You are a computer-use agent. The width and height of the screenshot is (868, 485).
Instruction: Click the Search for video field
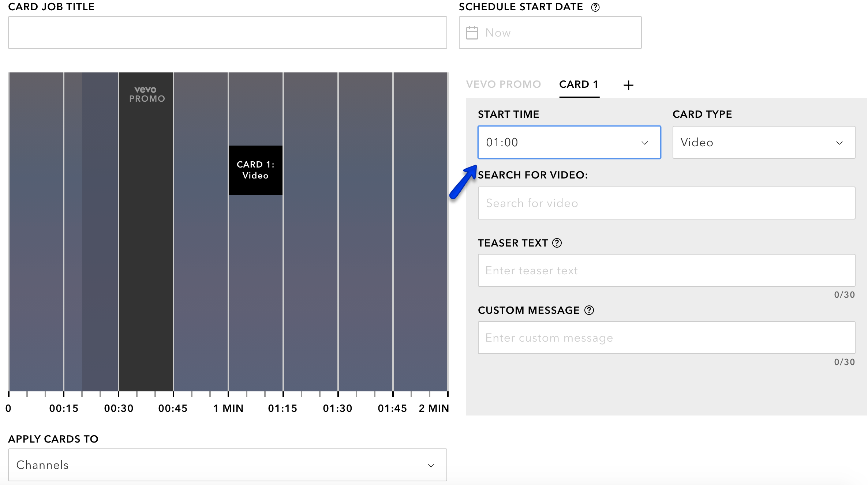pos(666,203)
